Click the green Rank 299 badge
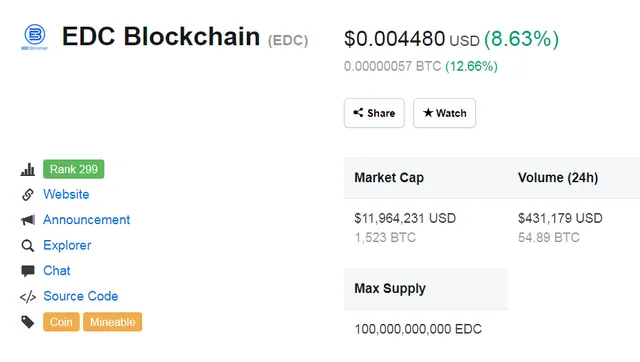 (x=74, y=169)
